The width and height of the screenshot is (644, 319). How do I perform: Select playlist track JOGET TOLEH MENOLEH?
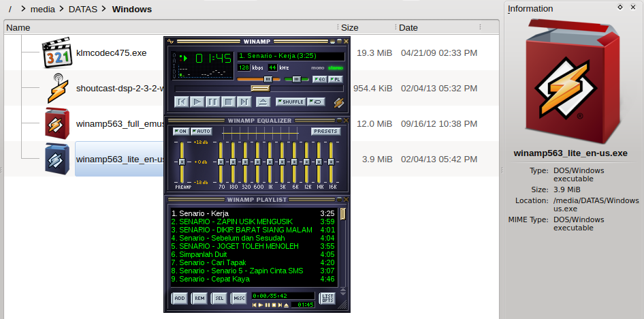253,246
